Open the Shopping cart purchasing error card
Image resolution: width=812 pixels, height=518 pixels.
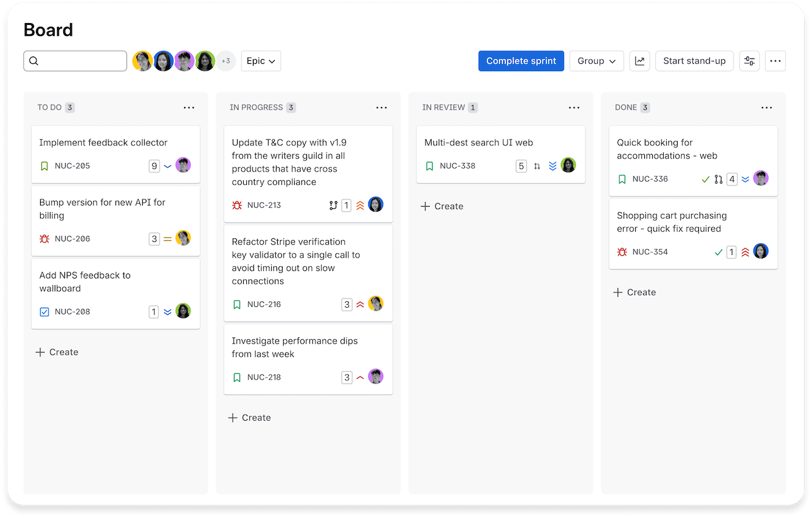693,234
